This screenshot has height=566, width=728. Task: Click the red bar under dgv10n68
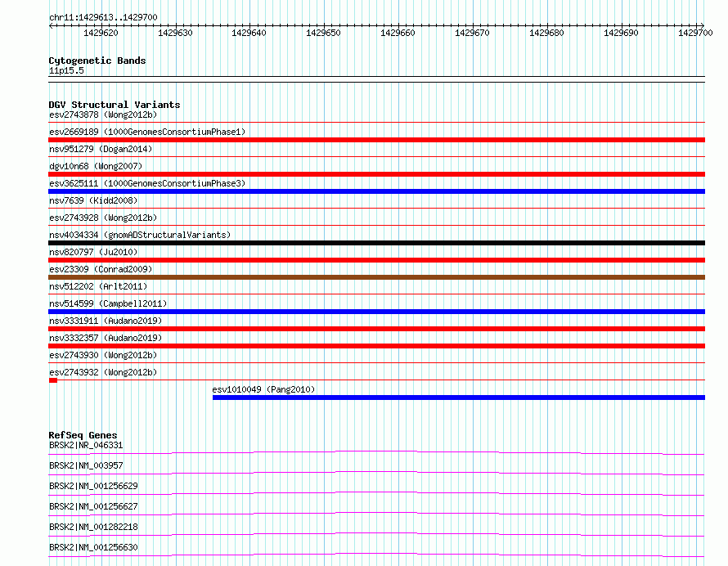click(376, 174)
